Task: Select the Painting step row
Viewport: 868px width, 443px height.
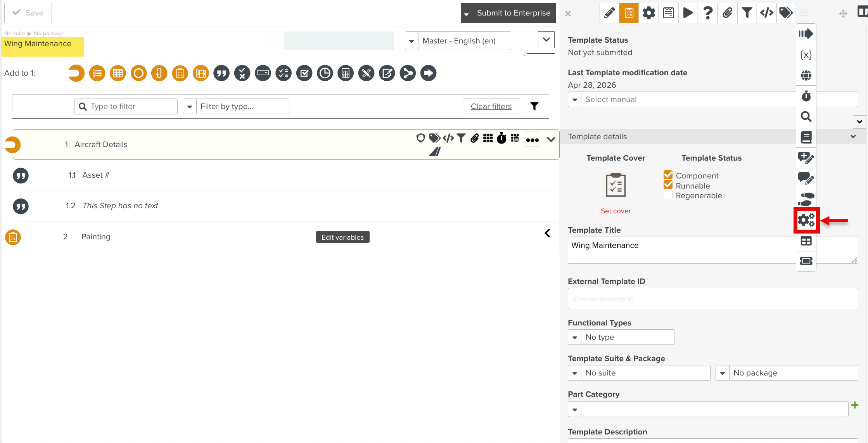Action: (286, 237)
